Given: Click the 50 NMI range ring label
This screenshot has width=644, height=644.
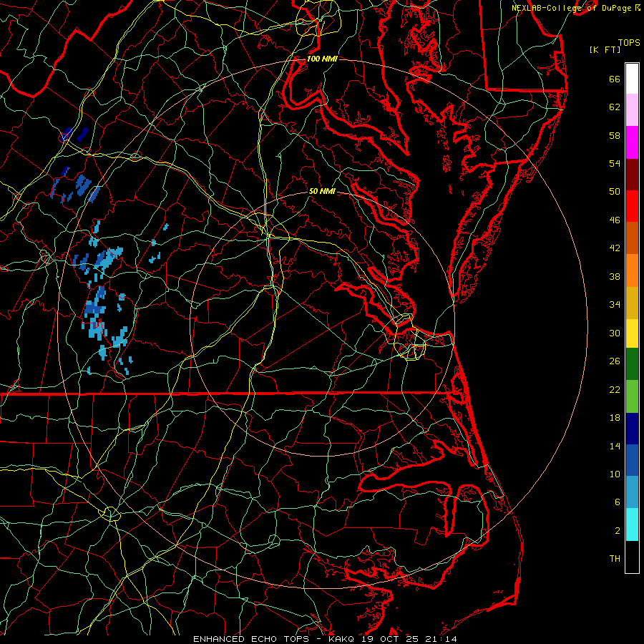Looking at the screenshot, I should point(322,191).
